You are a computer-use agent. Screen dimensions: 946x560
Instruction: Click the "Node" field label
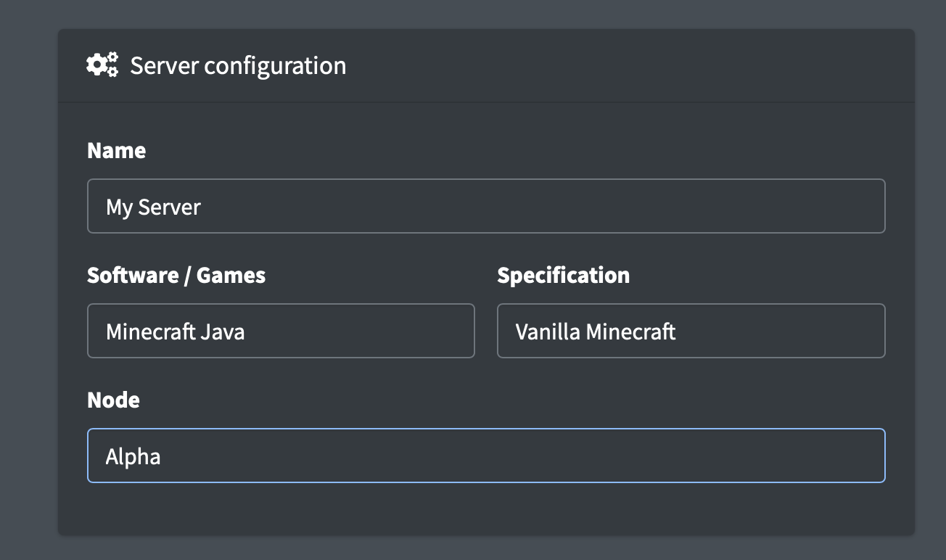113,400
